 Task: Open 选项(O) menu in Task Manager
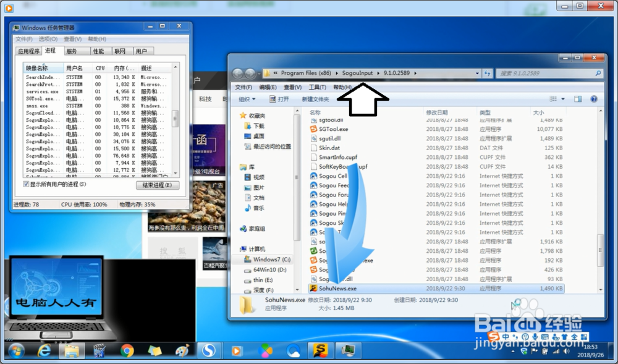coord(48,39)
